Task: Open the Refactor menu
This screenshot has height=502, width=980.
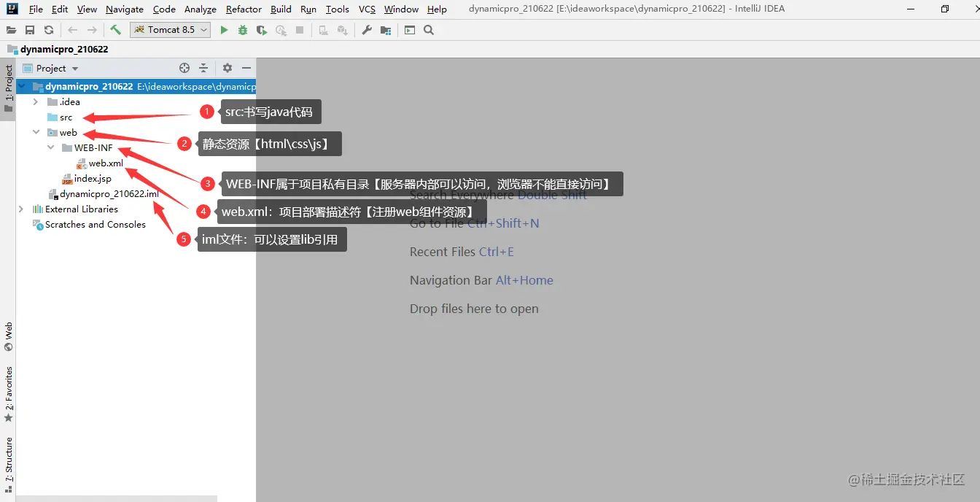Action: (243, 9)
